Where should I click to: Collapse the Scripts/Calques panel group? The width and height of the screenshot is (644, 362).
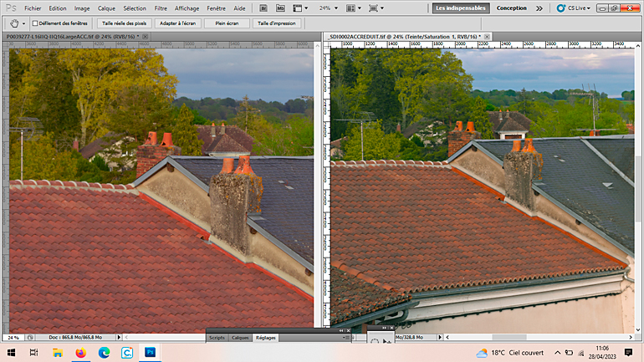pyautogui.click(x=341, y=330)
